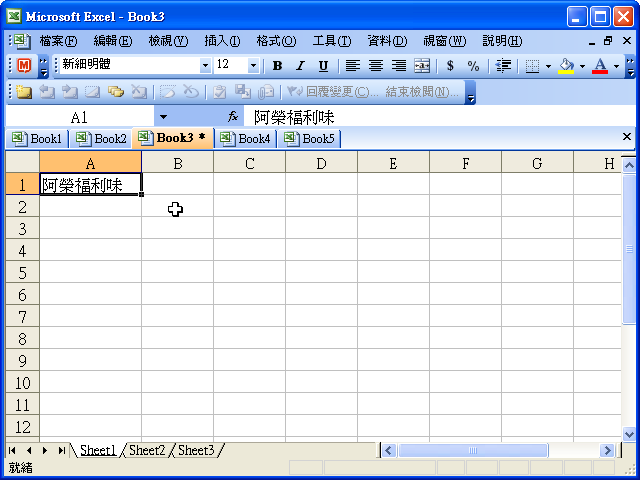Click the Show/Hide Comment icon
Image resolution: width=640 pixels, height=480 pixels.
pyautogui.click(x=93, y=92)
